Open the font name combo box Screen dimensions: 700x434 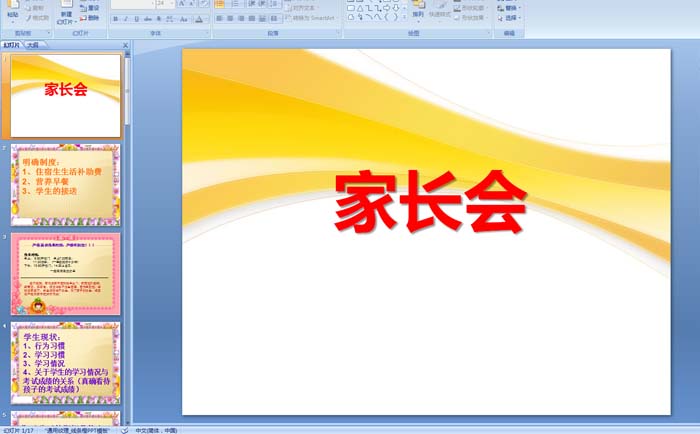click(133, 4)
